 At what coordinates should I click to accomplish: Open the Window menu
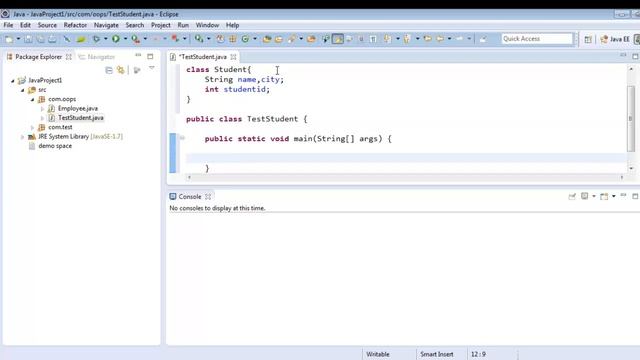[x=207, y=25]
